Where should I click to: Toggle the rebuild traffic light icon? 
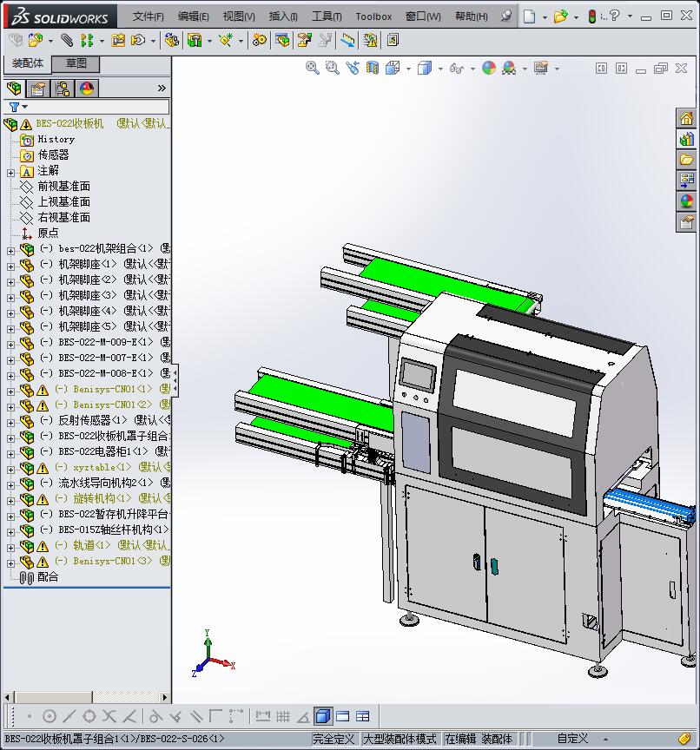tap(592, 16)
